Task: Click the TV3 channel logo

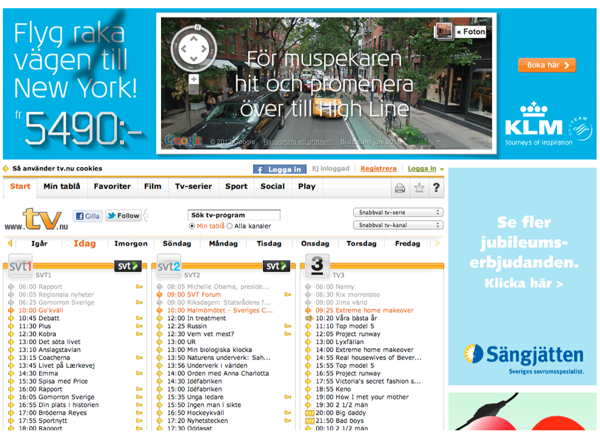Action: [317, 265]
